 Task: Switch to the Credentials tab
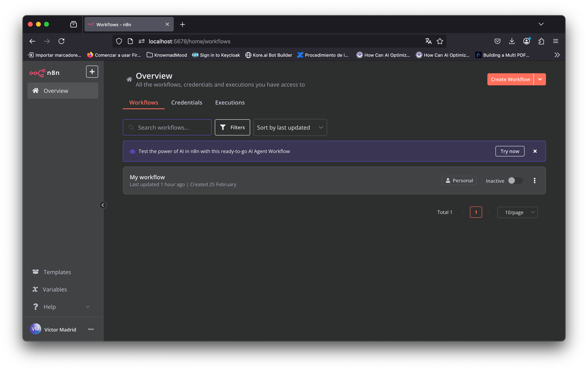pos(187,103)
